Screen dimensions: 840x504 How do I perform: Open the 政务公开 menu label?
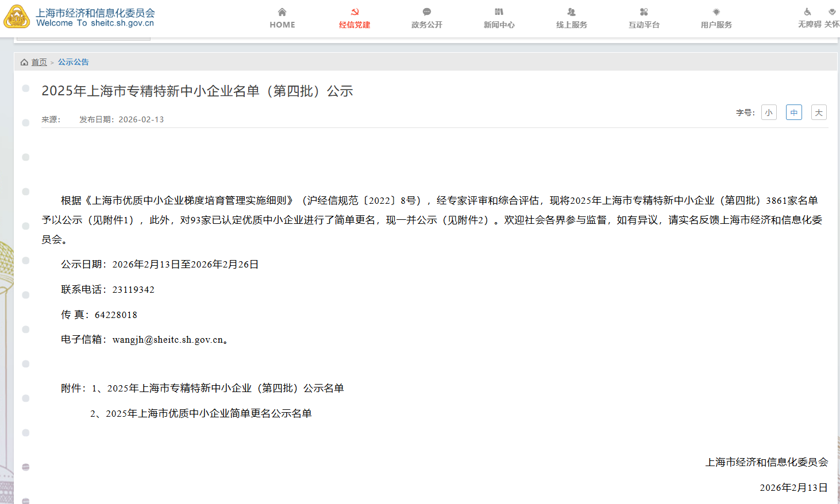(x=427, y=25)
